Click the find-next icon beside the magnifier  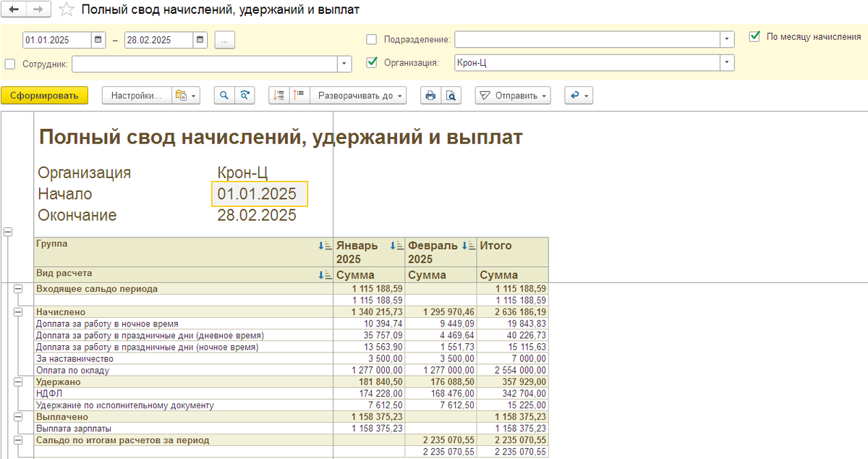pyautogui.click(x=245, y=95)
